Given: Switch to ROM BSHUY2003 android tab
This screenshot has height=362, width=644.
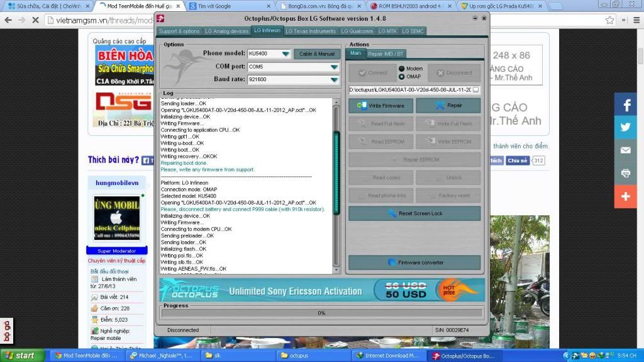Looking at the screenshot, I should pyautogui.click(x=411, y=6).
